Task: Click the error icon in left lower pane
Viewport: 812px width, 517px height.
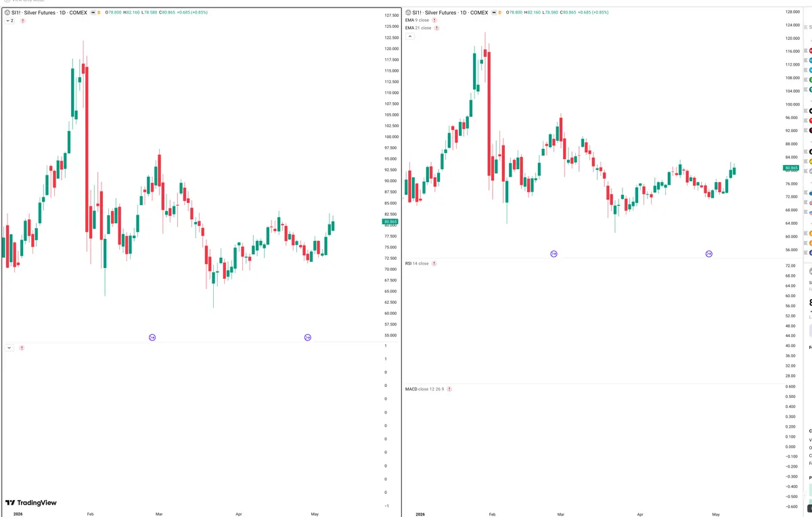Action: coord(22,348)
